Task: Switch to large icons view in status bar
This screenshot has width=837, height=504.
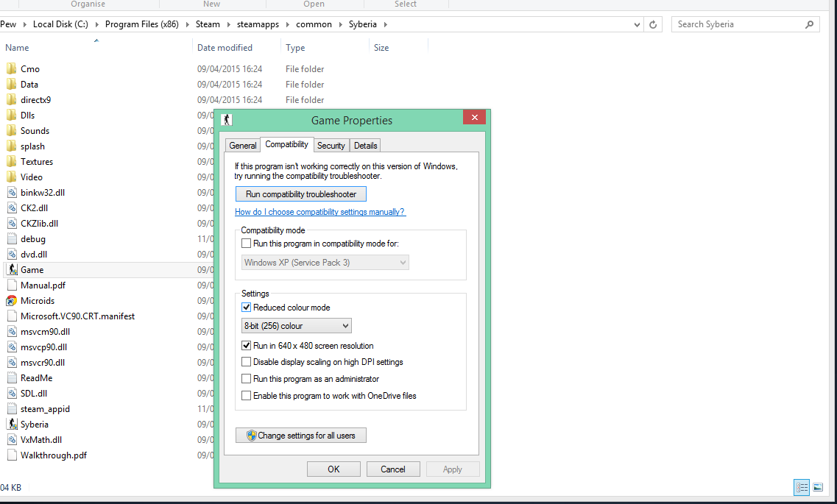Action: [x=818, y=487]
